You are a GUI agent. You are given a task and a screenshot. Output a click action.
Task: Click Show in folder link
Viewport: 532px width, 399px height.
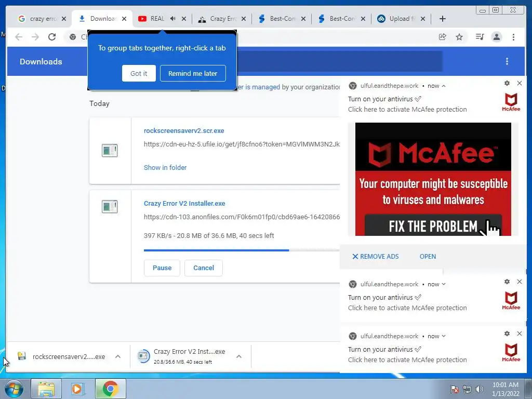(165, 168)
